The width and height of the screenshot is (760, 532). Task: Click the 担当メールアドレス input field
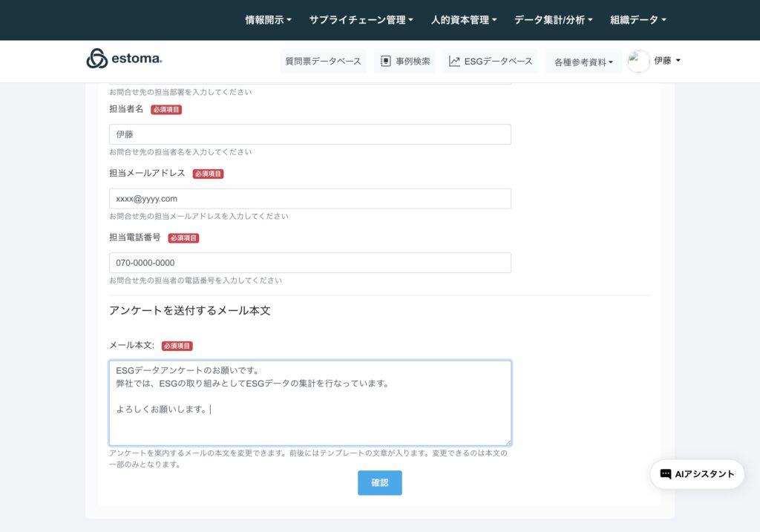309,199
